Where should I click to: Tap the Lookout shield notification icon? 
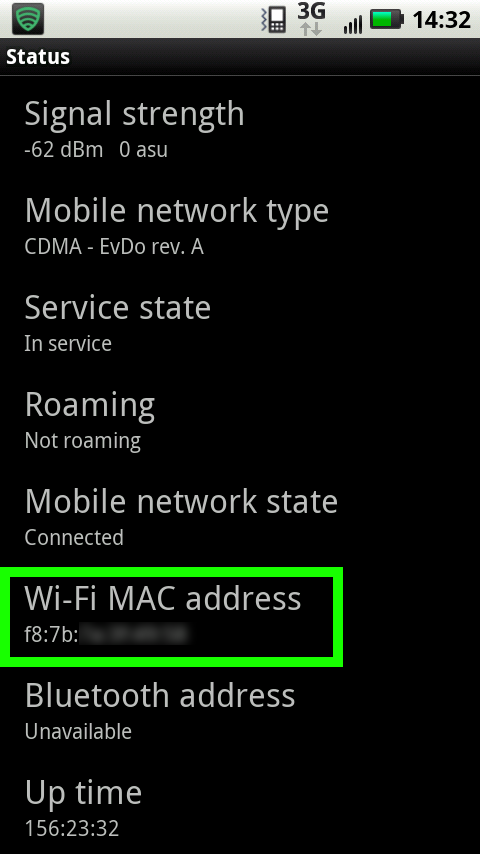tap(29, 19)
